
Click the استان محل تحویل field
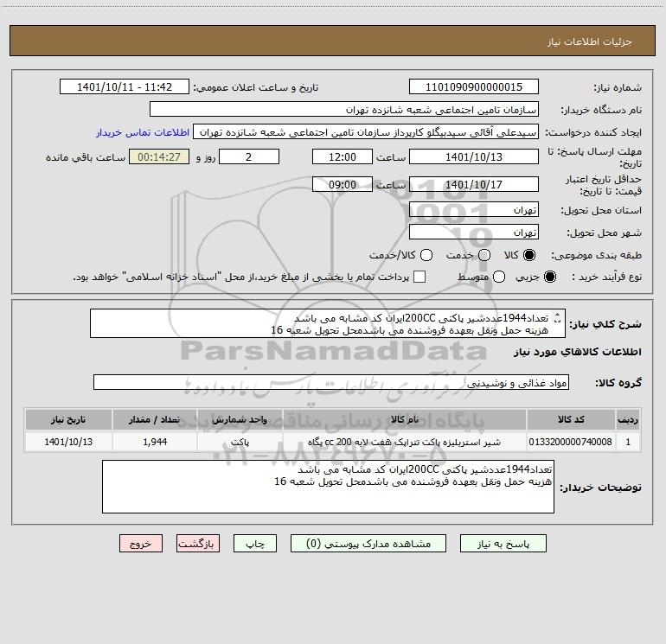click(x=474, y=210)
